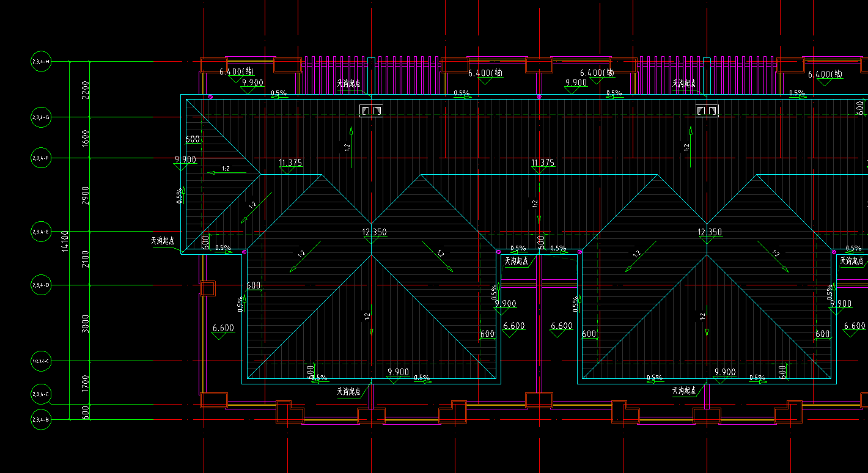
Task: Select the 1/2,3,4-C axis bubble
Action: (41, 361)
